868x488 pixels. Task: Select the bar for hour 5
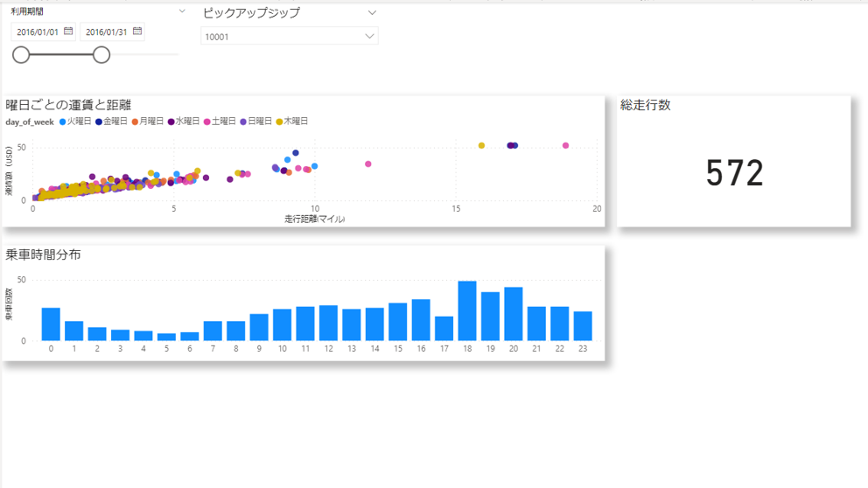tap(166, 337)
